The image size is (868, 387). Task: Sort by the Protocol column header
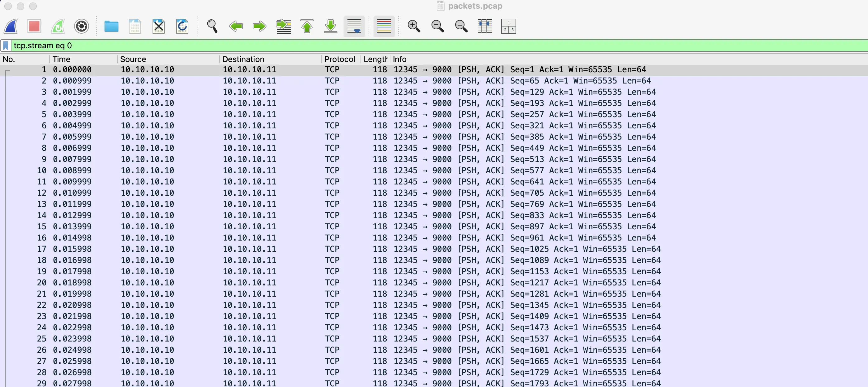click(341, 59)
